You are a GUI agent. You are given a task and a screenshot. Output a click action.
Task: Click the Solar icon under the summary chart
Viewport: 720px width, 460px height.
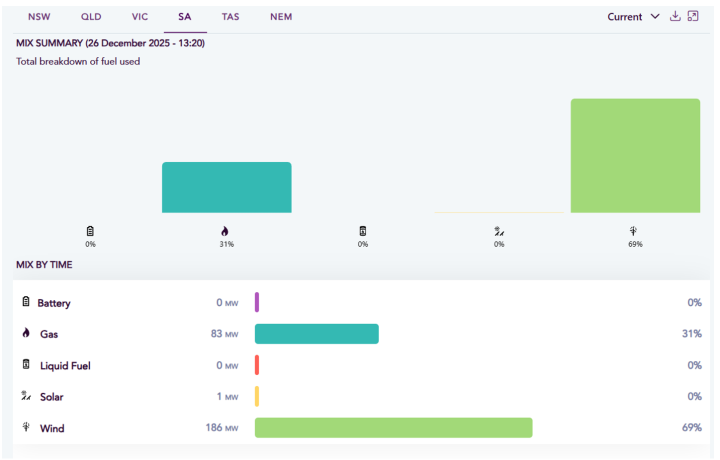[499, 231]
